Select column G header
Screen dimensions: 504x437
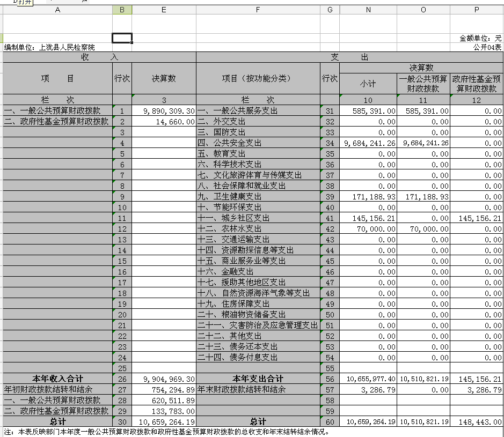330,10
